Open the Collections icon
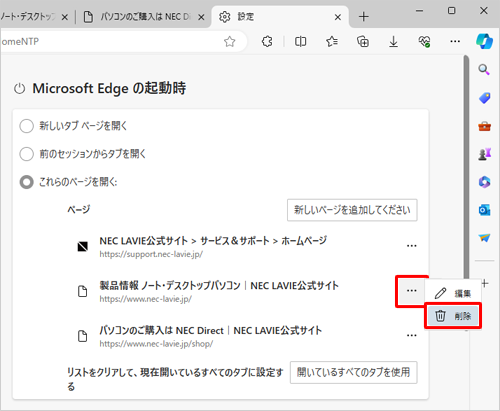The image size is (500, 411). pyautogui.click(x=363, y=42)
